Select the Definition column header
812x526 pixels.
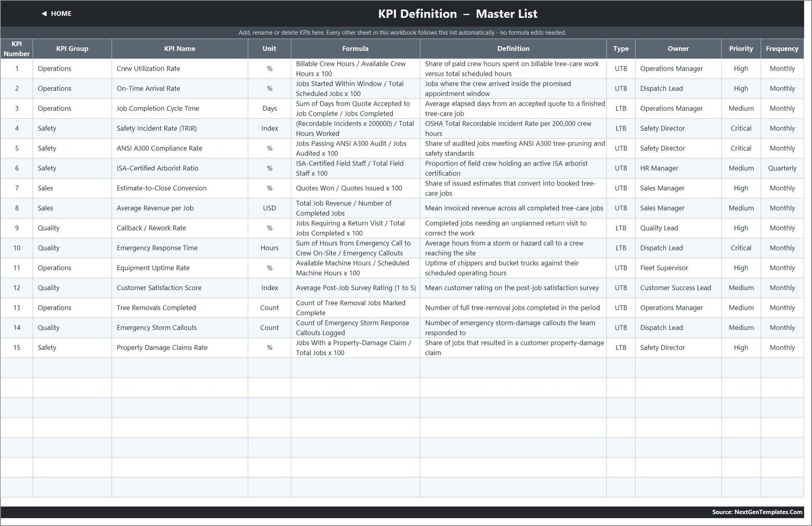513,49
